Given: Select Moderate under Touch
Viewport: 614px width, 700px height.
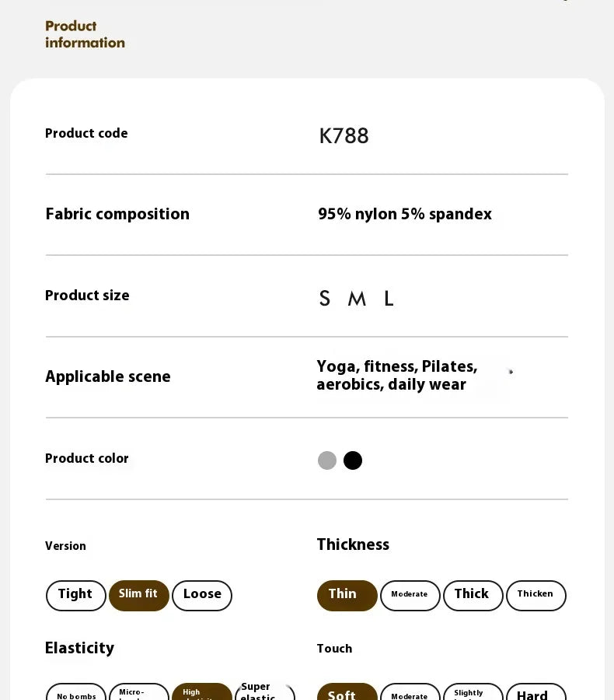Looking at the screenshot, I should pyautogui.click(x=410, y=692).
